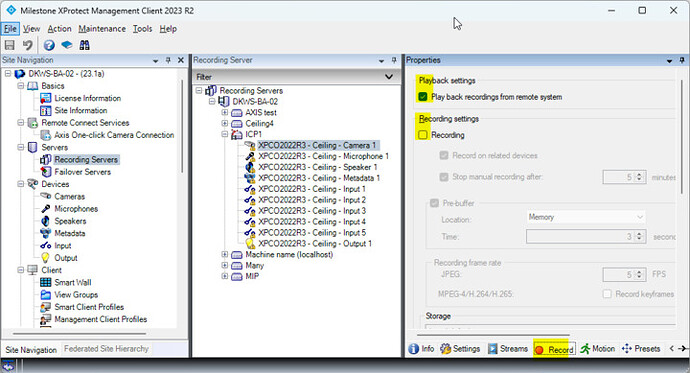Select XPCO2022R3 Ceiling Camera 1

tap(317, 145)
